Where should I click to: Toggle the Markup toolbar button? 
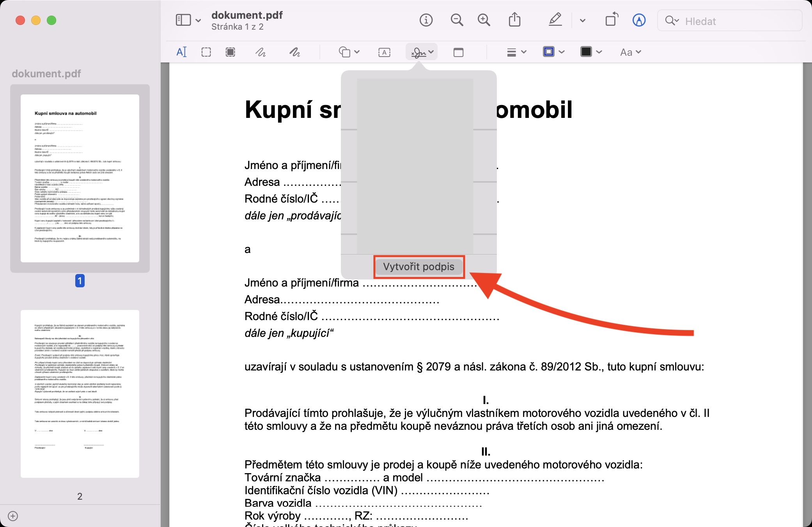click(x=639, y=20)
